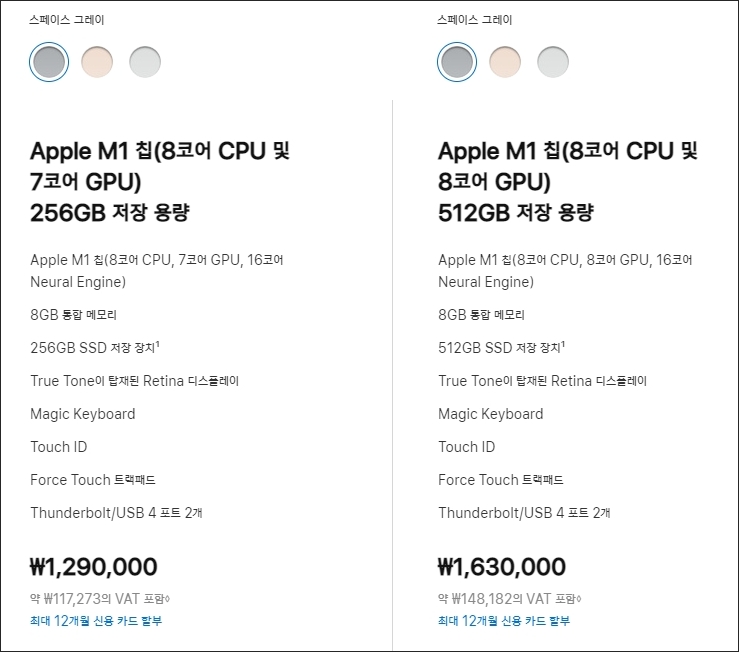Select Space Gray swatch for the 512GB model
The height and width of the screenshot is (652, 739).
point(457,62)
